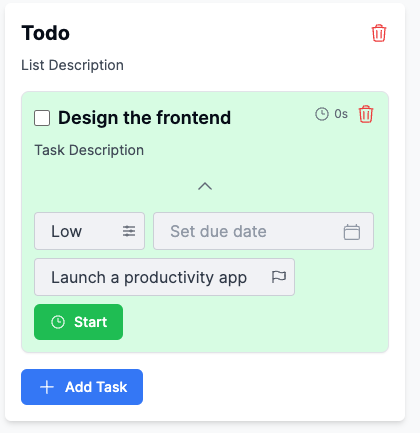The image size is (420, 433).
Task: Click the 0s elapsed time label
Action: tap(341, 114)
